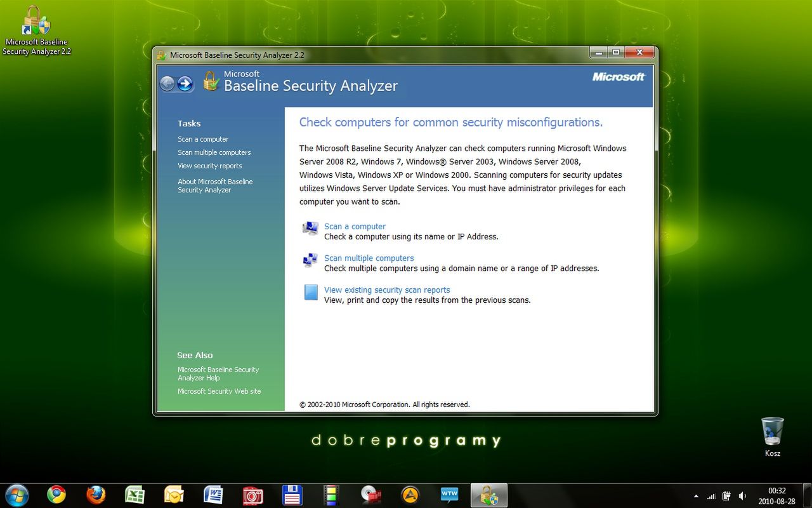Click the film strip taskbar icon
Image resolution: width=812 pixels, height=508 pixels.
[x=331, y=495]
